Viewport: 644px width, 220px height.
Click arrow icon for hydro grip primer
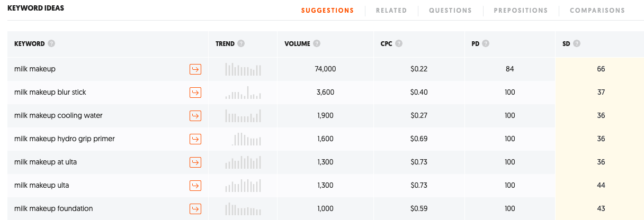pyautogui.click(x=195, y=139)
